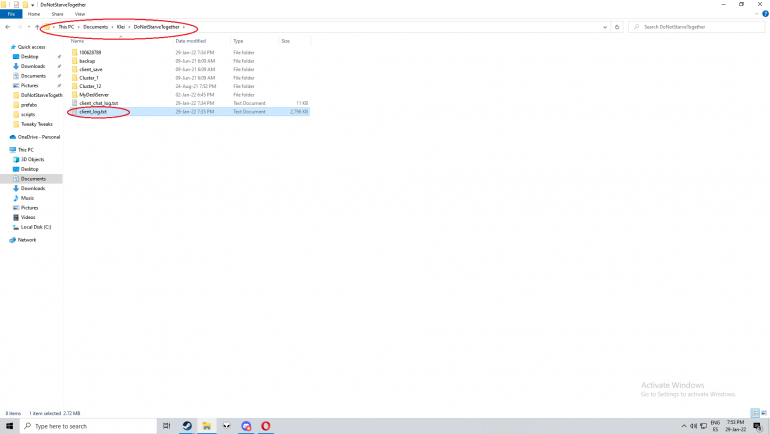Screen dimensions: 770x434
Task: Open the Quick Access Toolbar customize dropdown
Action: point(32,5)
